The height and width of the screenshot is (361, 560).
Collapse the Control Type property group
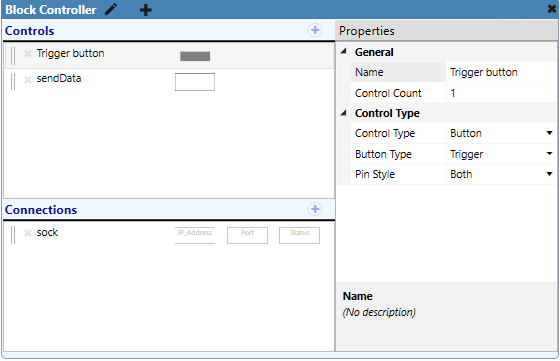(344, 113)
